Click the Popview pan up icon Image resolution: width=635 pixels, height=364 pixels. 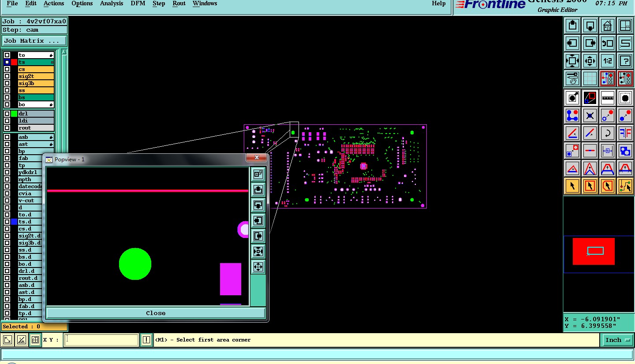pyautogui.click(x=258, y=190)
